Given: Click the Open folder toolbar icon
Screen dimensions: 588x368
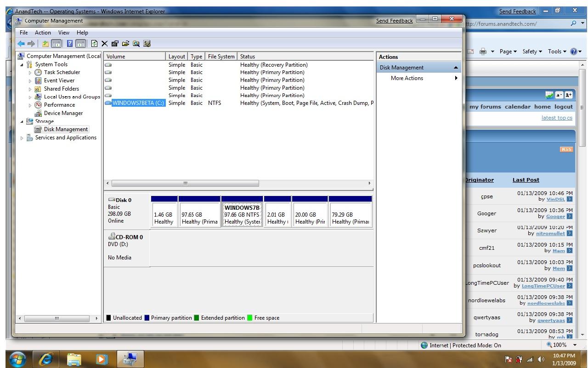Looking at the screenshot, I should [x=125, y=44].
